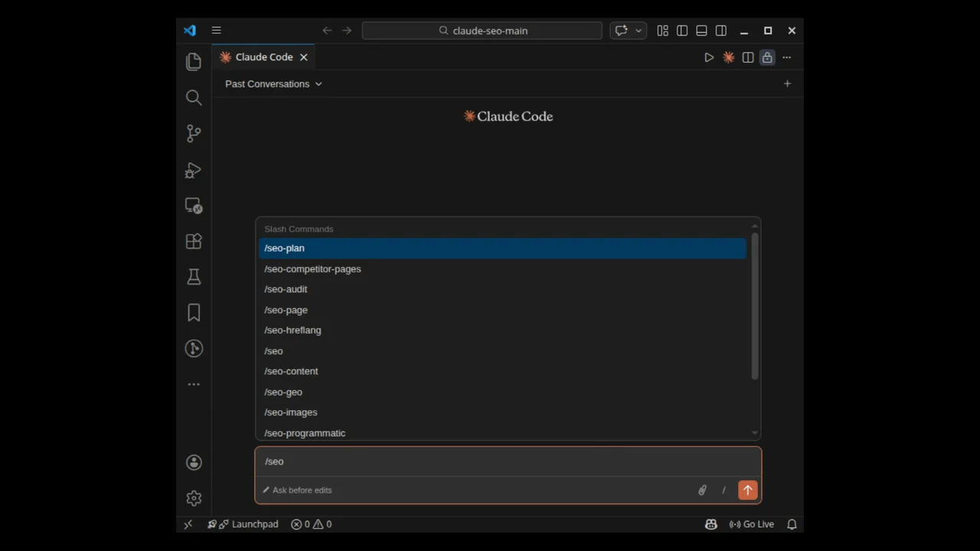Open the Testing flask view
The height and width of the screenshot is (551, 980).
194,277
